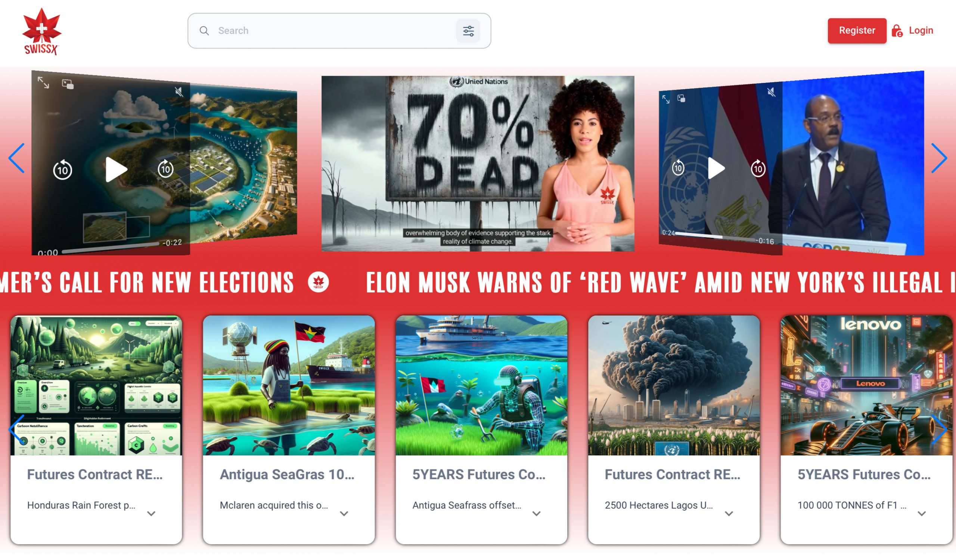This screenshot has width=956, height=560.
Task: Play the COP27 speech video
Action: [716, 168]
